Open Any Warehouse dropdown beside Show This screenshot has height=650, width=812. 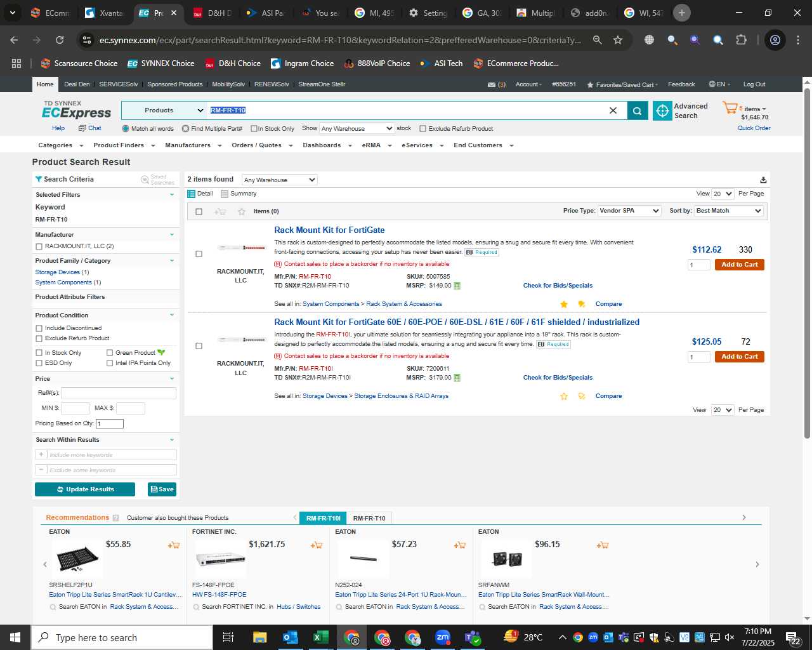[x=357, y=128]
